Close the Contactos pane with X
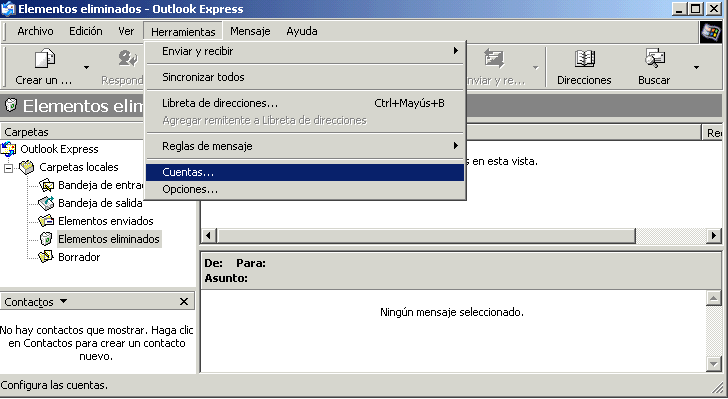 pos(184,302)
